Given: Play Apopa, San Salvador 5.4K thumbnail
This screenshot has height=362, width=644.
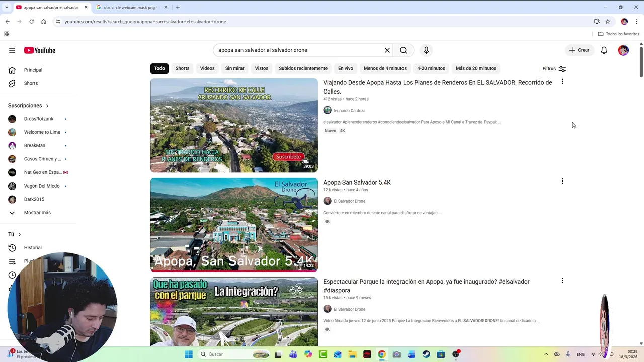Looking at the screenshot, I should tap(234, 225).
